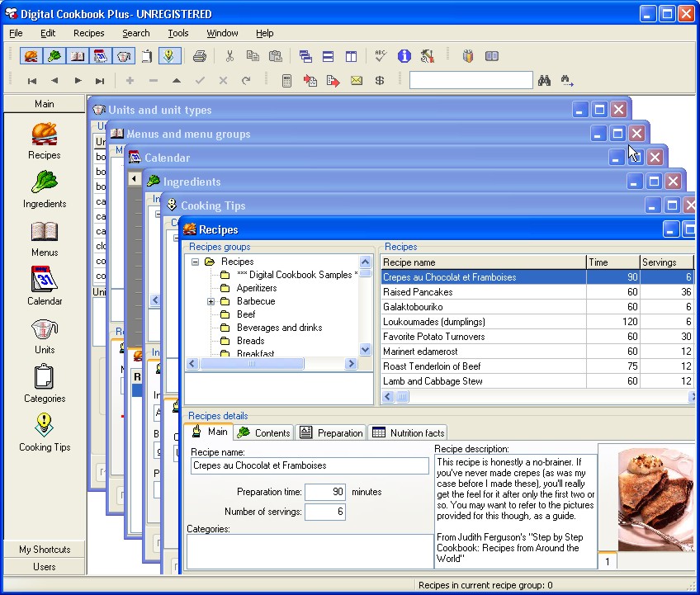The width and height of the screenshot is (700, 595).
Task: Select the Galaktobouriko recipe row
Action: point(537,307)
